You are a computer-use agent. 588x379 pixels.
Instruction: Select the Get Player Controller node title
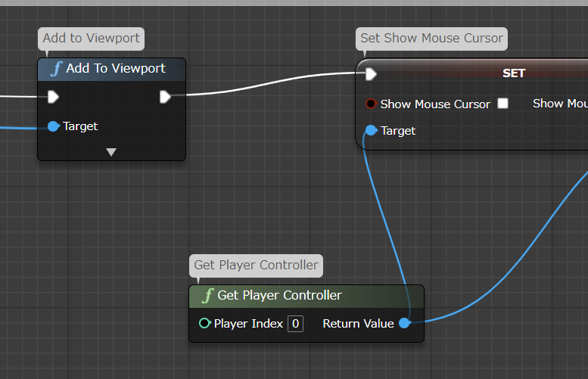(x=279, y=296)
